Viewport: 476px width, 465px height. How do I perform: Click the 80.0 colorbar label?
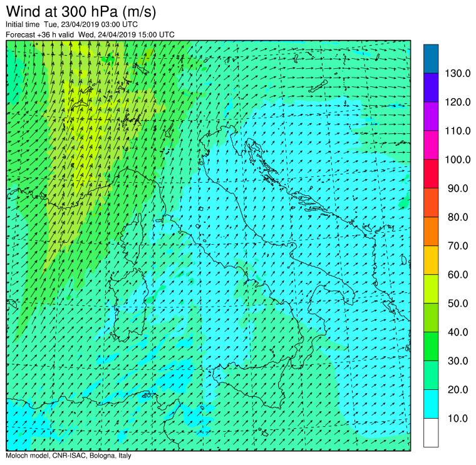(x=458, y=217)
